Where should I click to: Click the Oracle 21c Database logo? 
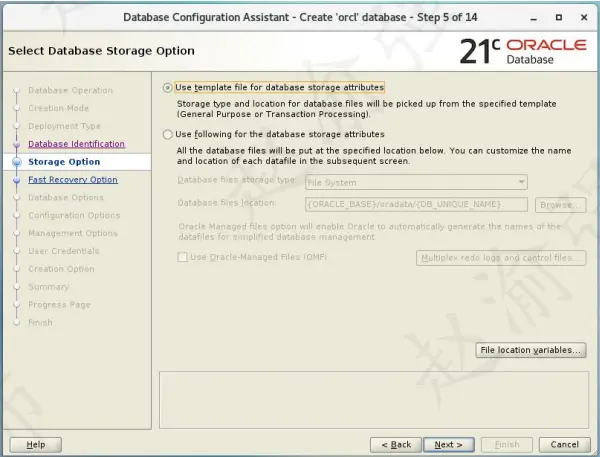click(x=523, y=51)
